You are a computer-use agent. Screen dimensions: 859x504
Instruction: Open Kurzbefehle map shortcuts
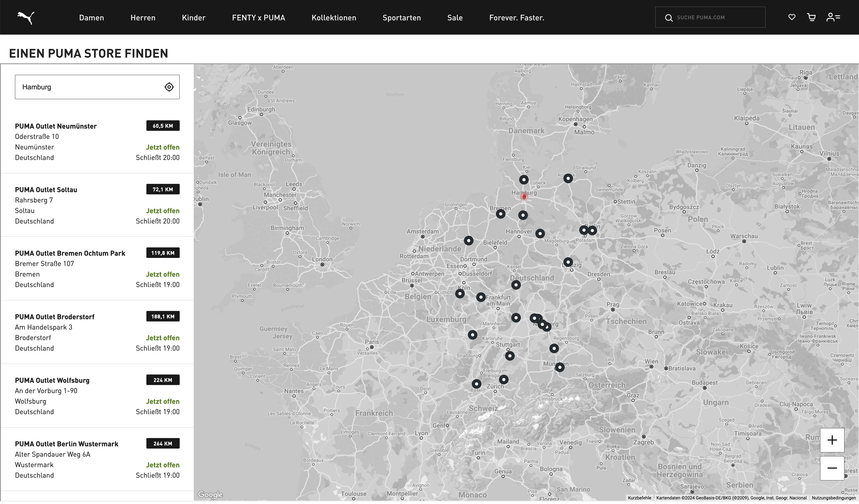639,498
